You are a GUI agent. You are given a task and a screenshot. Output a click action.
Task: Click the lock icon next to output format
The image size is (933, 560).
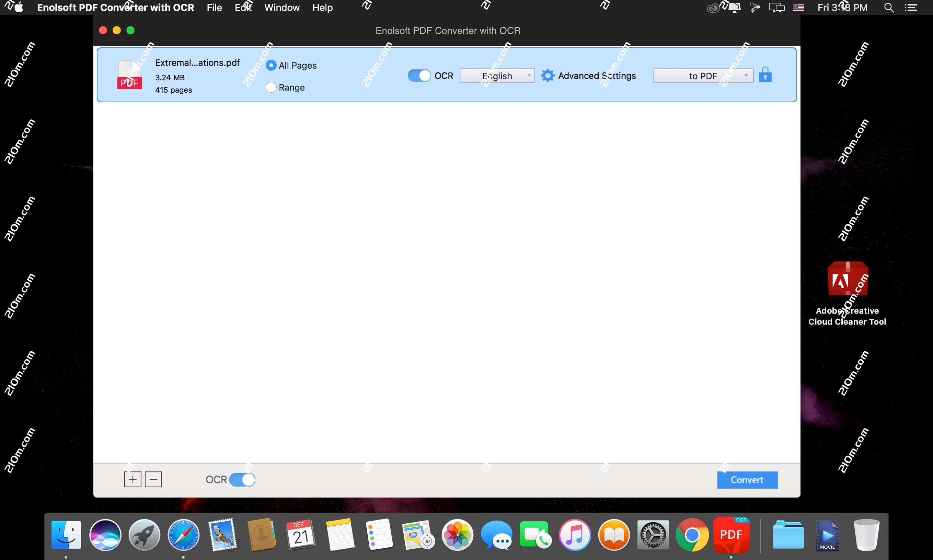[x=766, y=75]
